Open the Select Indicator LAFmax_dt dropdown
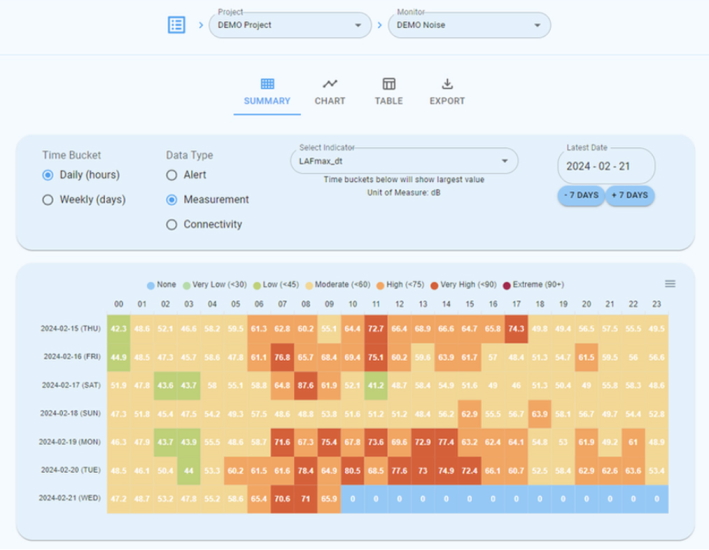The width and height of the screenshot is (709, 550). click(404, 160)
